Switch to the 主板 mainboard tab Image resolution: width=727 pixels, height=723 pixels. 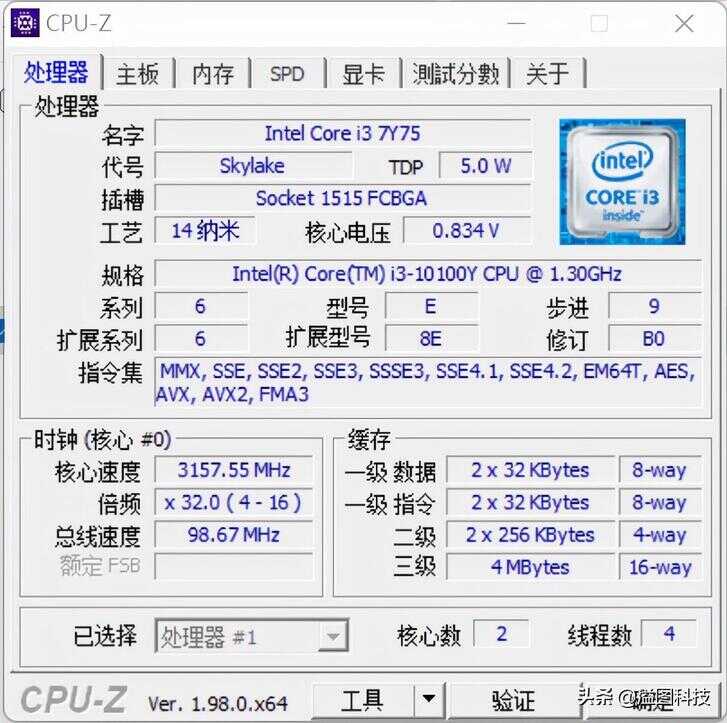pos(138,74)
